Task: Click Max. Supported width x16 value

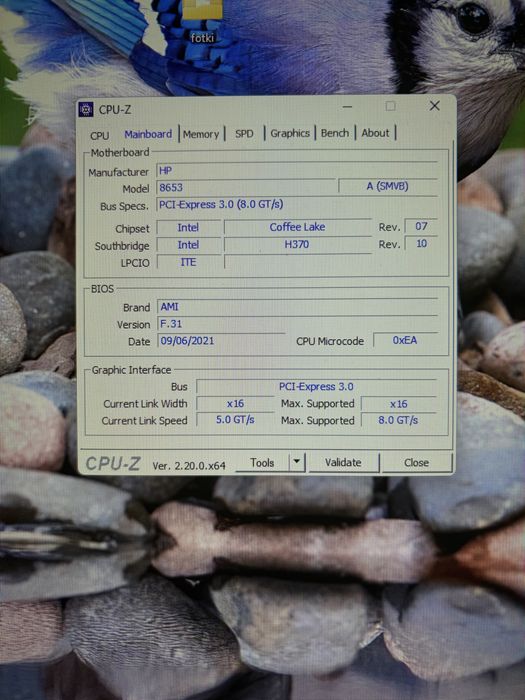Action: pyautogui.click(x=398, y=404)
